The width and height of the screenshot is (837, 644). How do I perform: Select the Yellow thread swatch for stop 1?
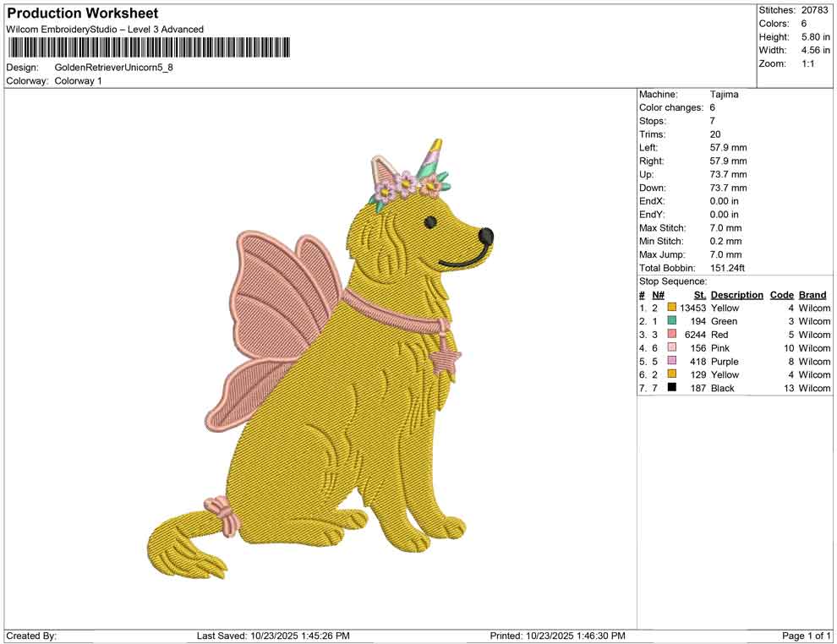[x=670, y=308]
